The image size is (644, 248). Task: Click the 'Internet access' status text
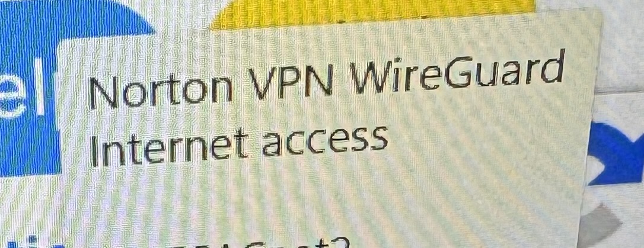pyautogui.click(x=239, y=146)
